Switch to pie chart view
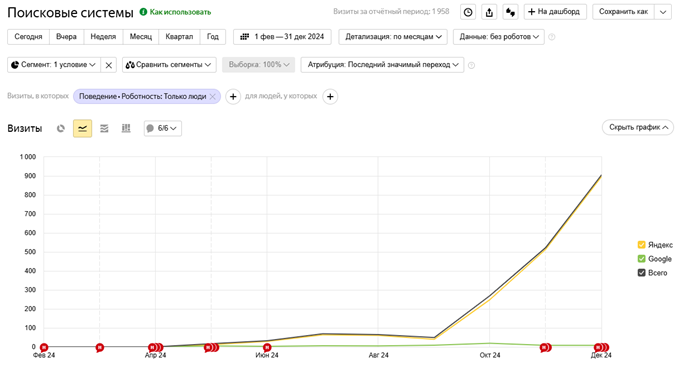 (x=61, y=129)
